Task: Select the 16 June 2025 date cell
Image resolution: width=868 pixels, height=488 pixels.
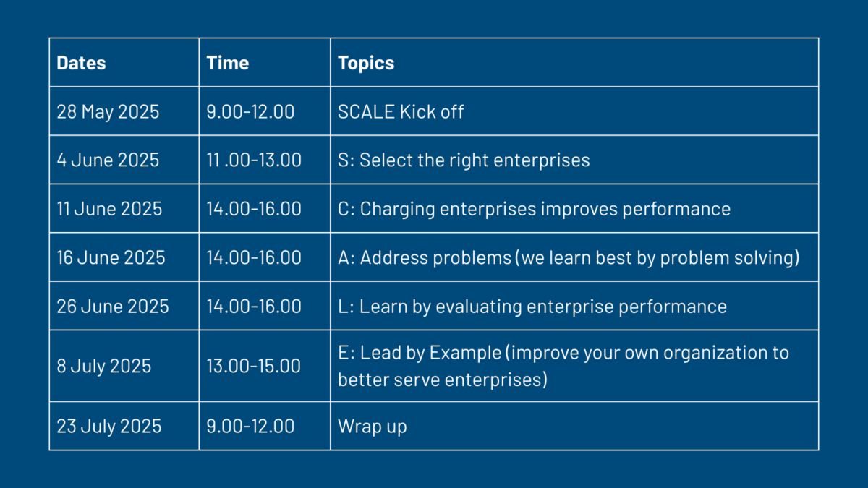Action: click(124, 257)
